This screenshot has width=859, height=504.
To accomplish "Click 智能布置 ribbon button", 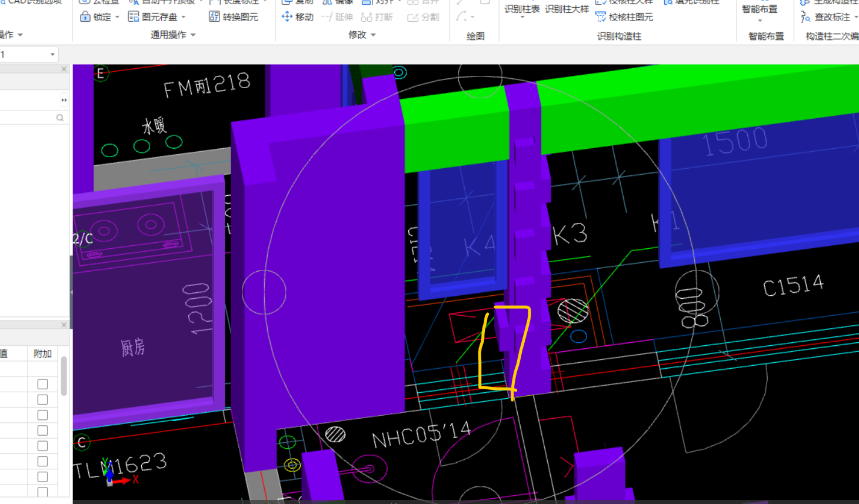I will click(760, 9).
